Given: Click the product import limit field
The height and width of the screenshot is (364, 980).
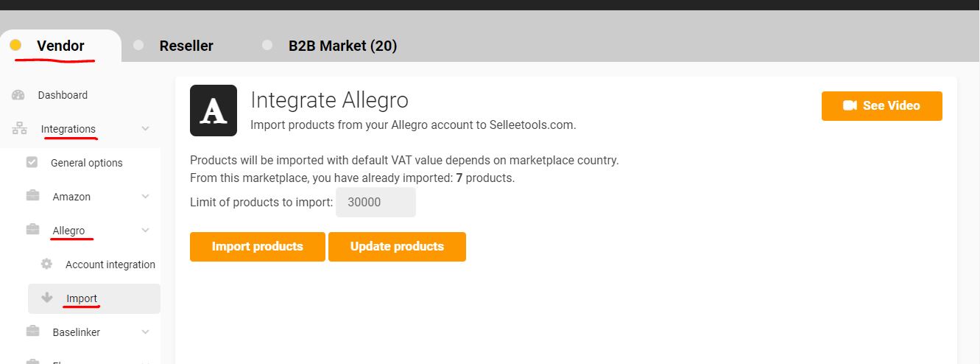Looking at the screenshot, I should (376, 202).
